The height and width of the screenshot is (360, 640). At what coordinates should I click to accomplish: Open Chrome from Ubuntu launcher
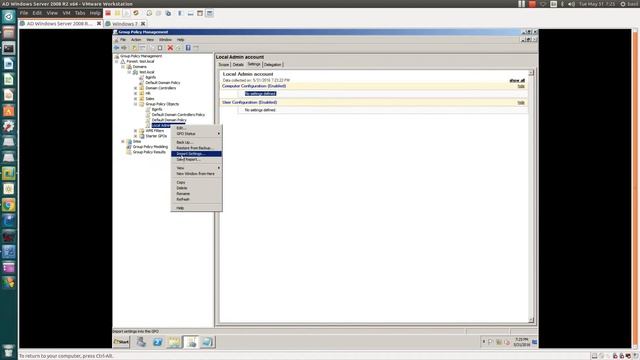pos(9,205)
